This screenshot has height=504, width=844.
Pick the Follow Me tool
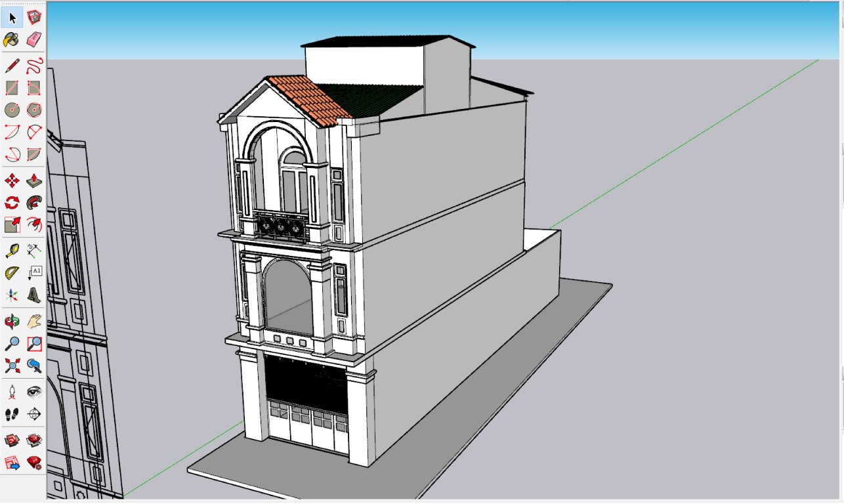click(34, 202)
